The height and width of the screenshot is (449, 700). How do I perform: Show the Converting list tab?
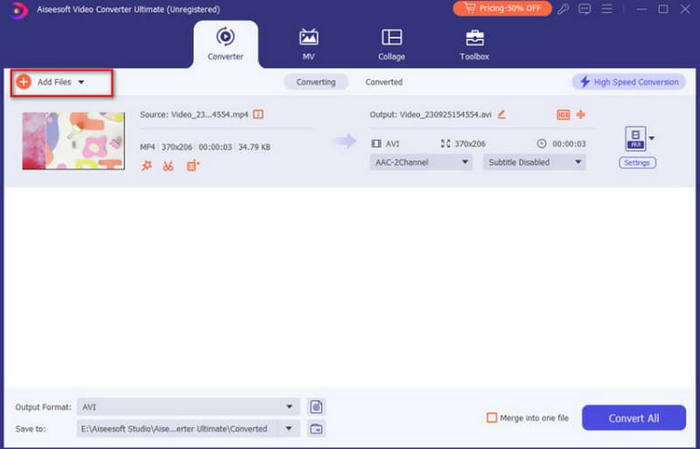[316, 82]
